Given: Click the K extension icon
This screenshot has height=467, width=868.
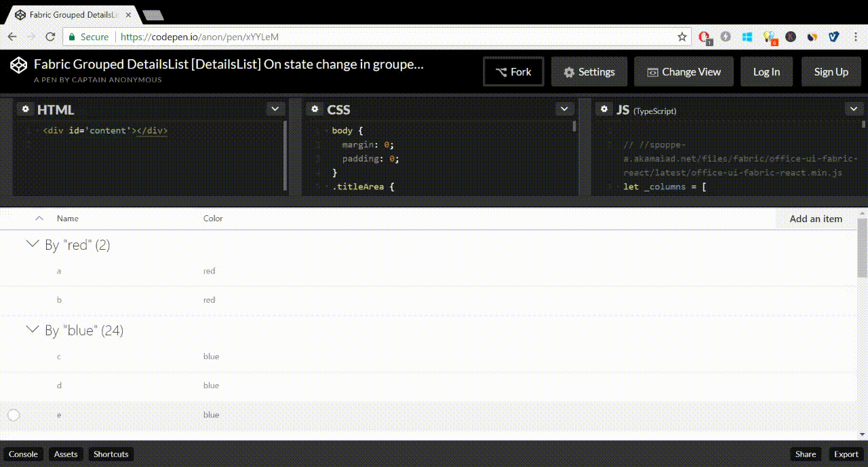Looking at the screenshot, I should pyautogui.click(x=791, y=37).
